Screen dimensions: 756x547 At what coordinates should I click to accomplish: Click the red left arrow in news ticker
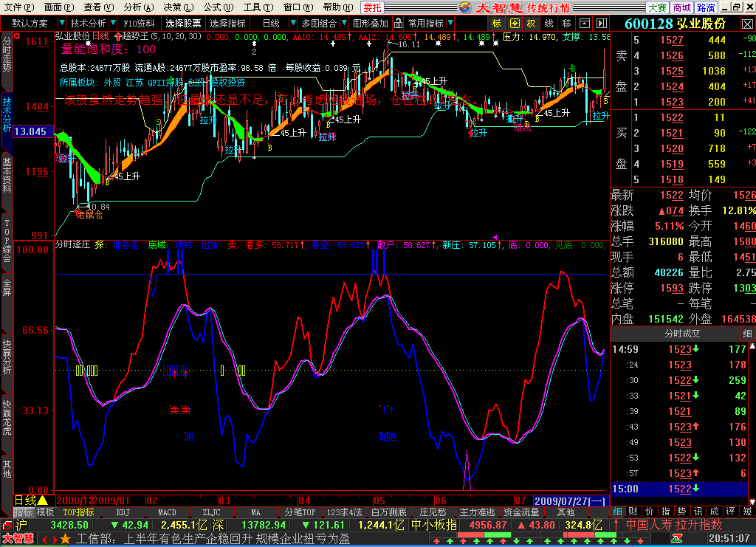[44, 540]
